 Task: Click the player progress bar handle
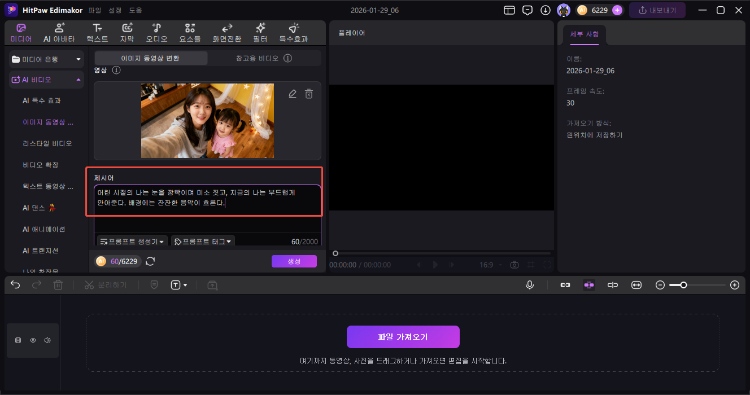[335, 253]
